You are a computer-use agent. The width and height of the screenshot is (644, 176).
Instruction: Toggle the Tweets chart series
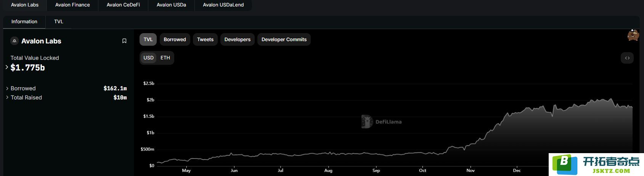[x=205, y=40]
